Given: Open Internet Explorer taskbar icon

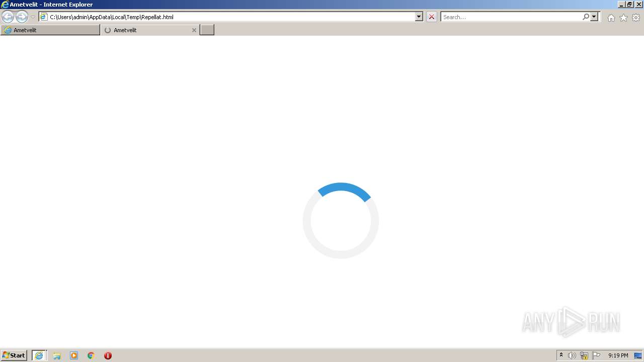Looking at the screenshot, I should [39, 355].
